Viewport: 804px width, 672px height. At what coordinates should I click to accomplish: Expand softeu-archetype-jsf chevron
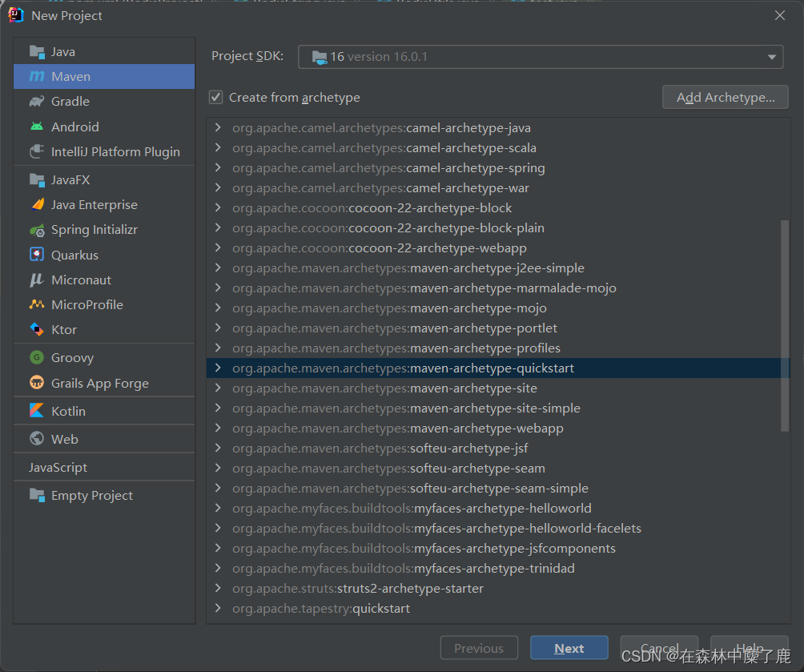[x=218, y=448]
